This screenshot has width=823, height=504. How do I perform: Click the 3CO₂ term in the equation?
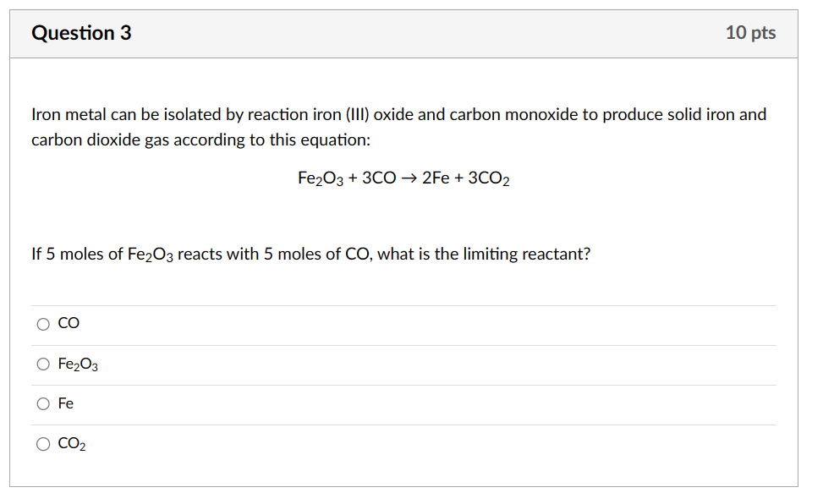(488, 178)
